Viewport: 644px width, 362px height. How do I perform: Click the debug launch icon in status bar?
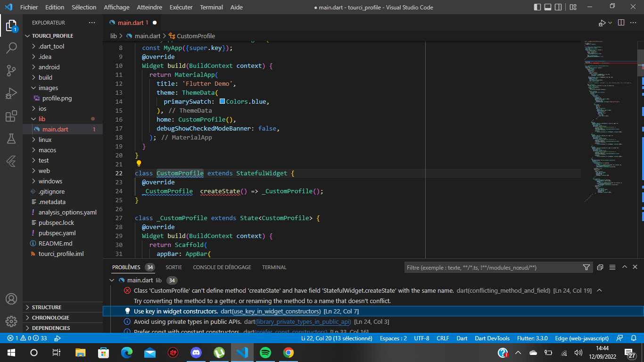58,338
